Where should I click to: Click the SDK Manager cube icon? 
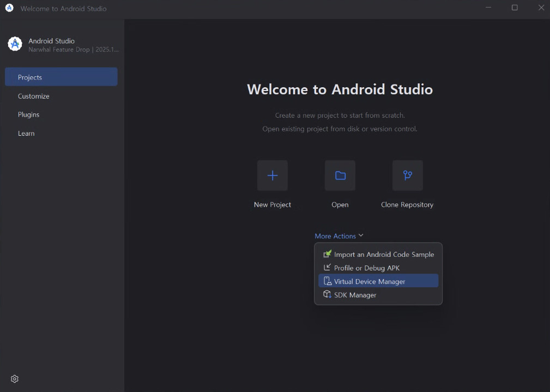(327, 294)
